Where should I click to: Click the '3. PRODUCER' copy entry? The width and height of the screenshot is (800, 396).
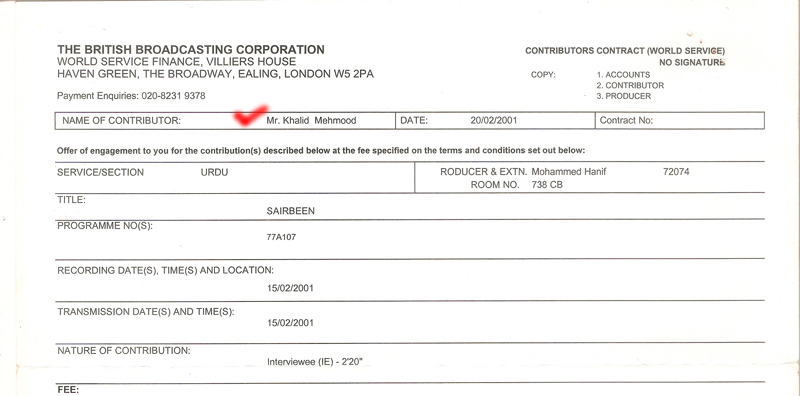click(623, 96)
